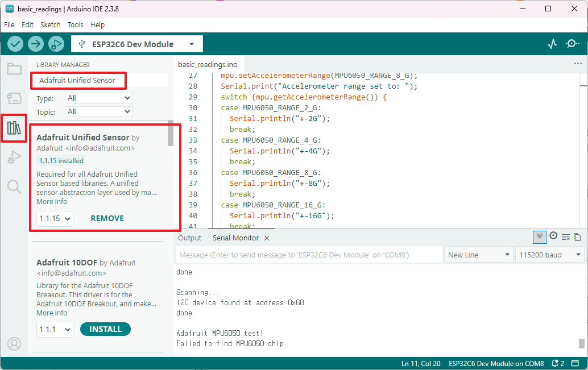Screen dimensions: 588x370
Task: Open the 1.1.15 version dropdown
Action: click(55, 219)
